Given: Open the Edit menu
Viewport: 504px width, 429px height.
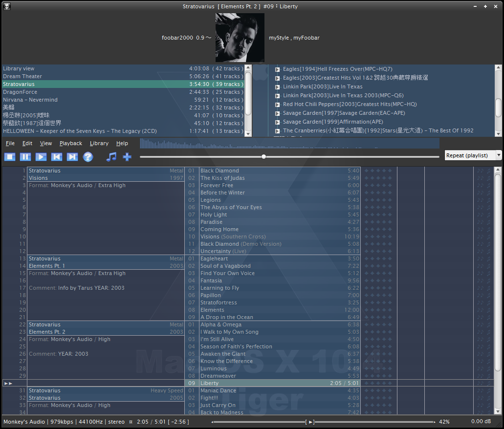Looking at the screenshot, I should point(27,143).
